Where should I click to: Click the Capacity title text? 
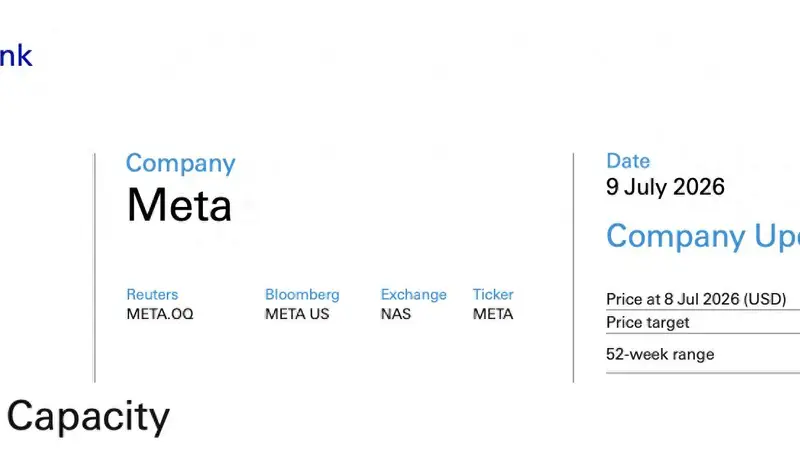(x=88, y=417)
